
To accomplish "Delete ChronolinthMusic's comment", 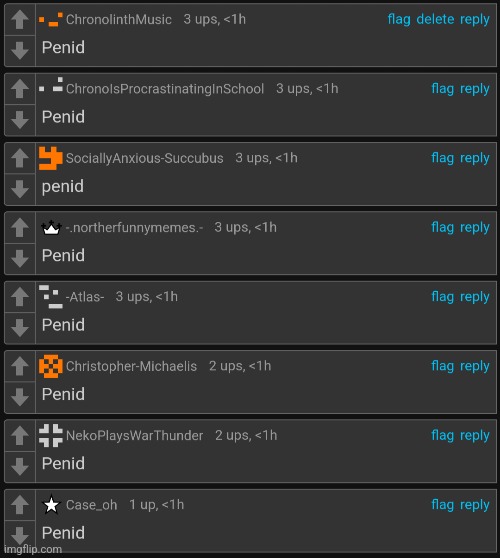I will [435, 19].
